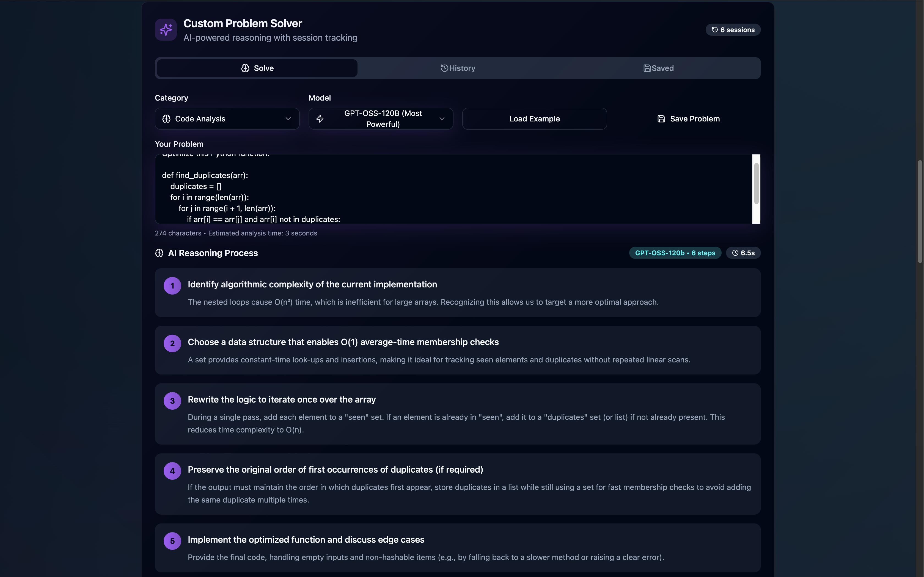Open the Code Analysis category dropdown
This screenshot has height=577, width=924.
click(x=227, y=119)
